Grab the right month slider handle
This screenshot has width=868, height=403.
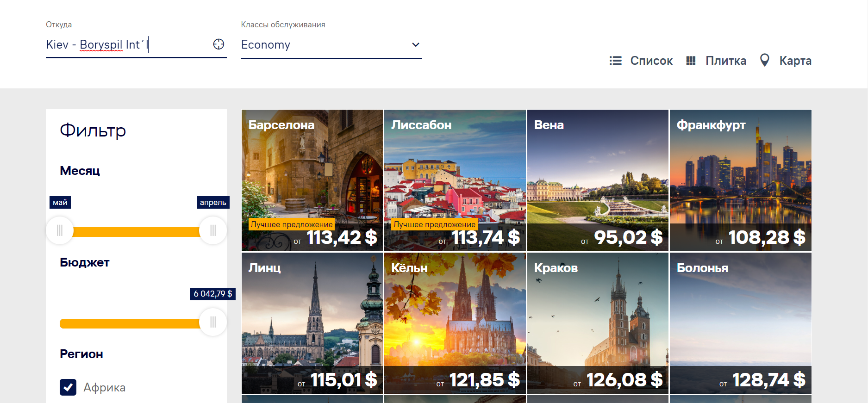(213, 230)
